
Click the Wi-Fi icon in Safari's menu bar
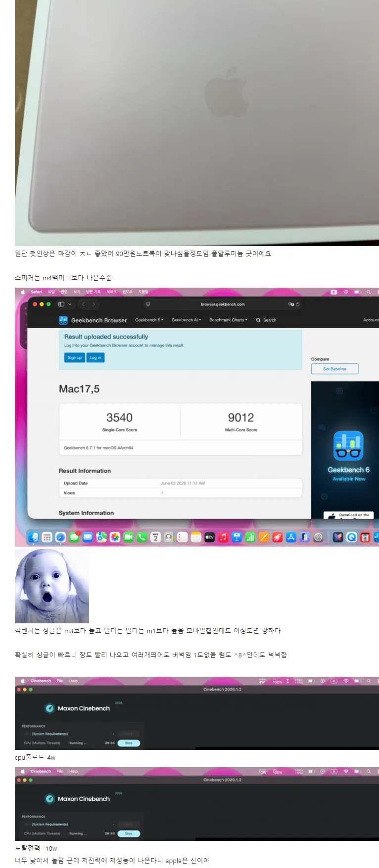click(x=346, y=292)
